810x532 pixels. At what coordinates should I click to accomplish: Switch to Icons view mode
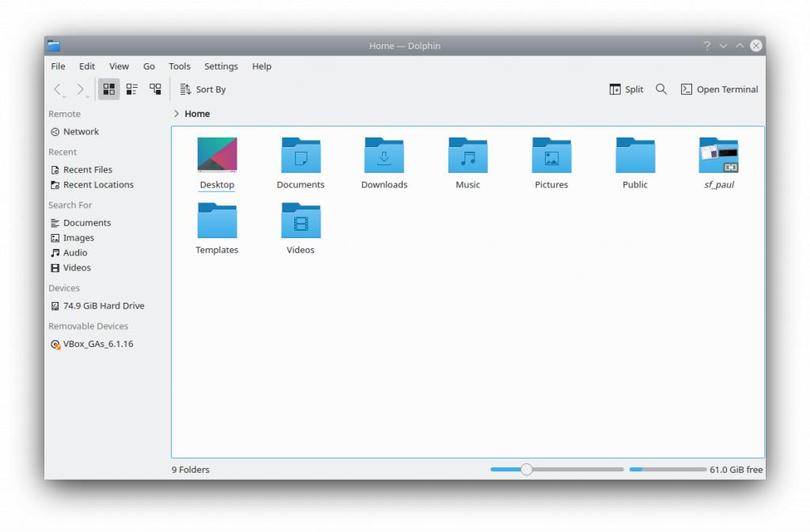coord(109,89)
